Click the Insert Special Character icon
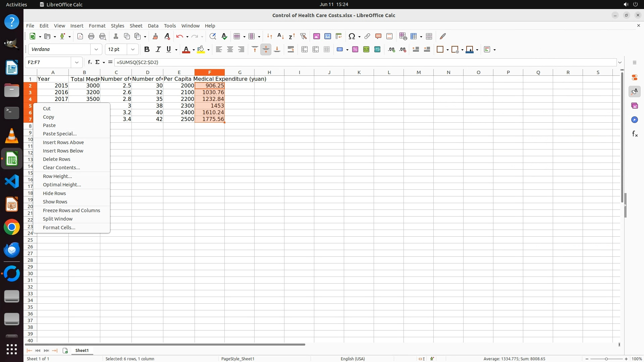Screen dimensions: 644x362 click(x=352, y=36)
